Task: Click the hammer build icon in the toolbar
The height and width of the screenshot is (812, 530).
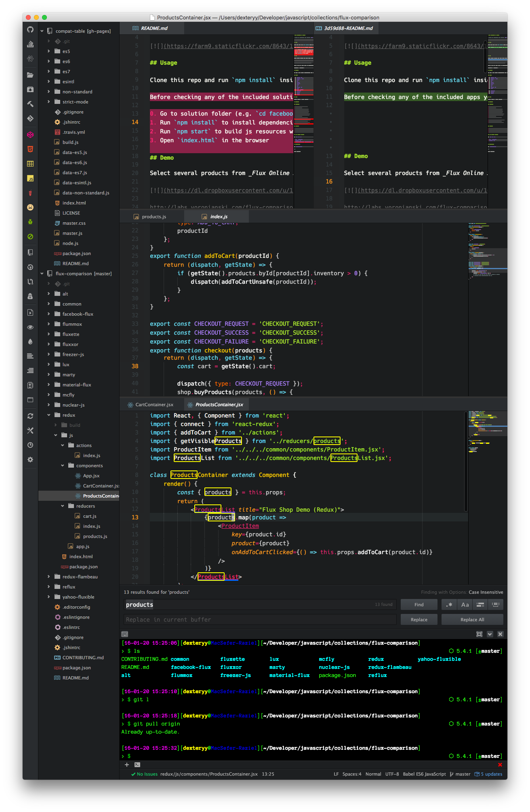Action: (30, 104)
